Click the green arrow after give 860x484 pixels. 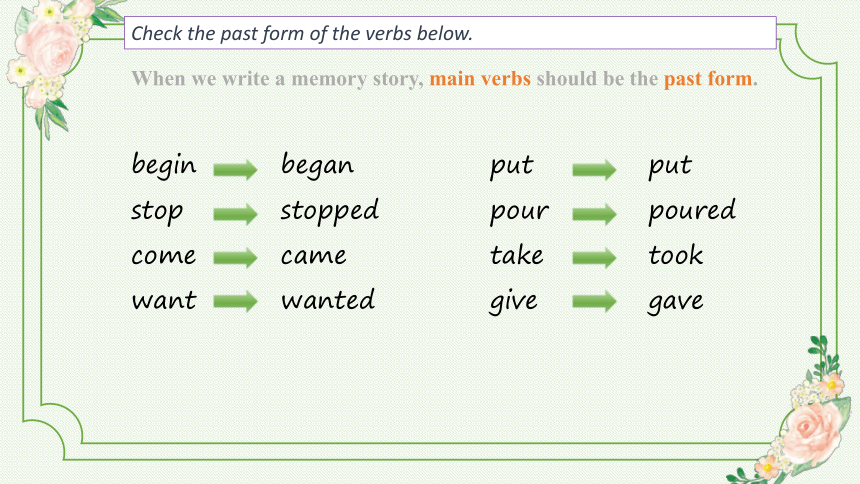(594, 301)
